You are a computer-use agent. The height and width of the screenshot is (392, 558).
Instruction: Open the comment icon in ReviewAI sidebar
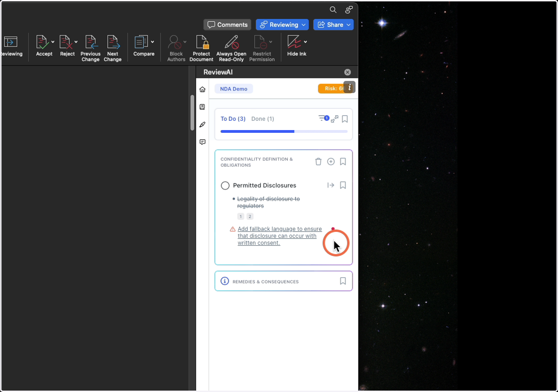point(202,142)
